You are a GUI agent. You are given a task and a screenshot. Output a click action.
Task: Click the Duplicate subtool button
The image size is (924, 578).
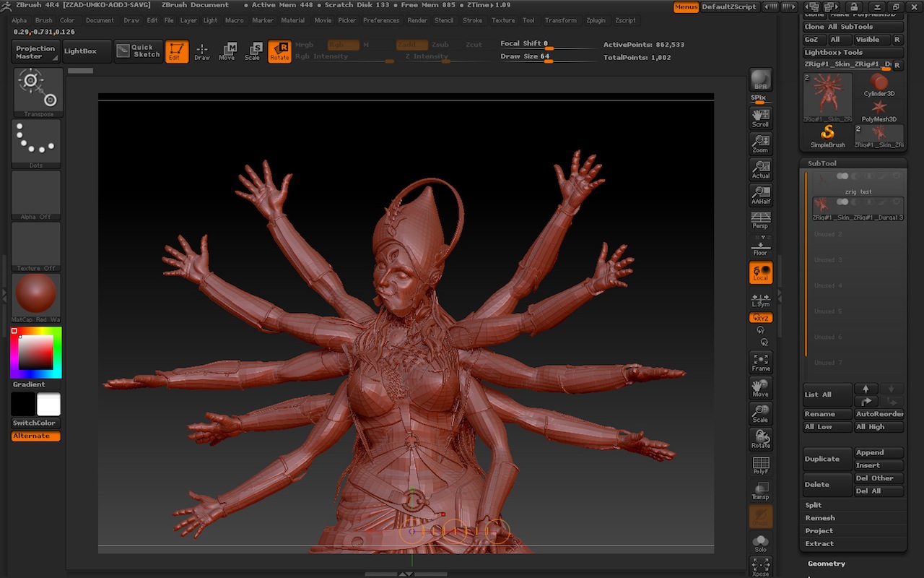[822, 459]
